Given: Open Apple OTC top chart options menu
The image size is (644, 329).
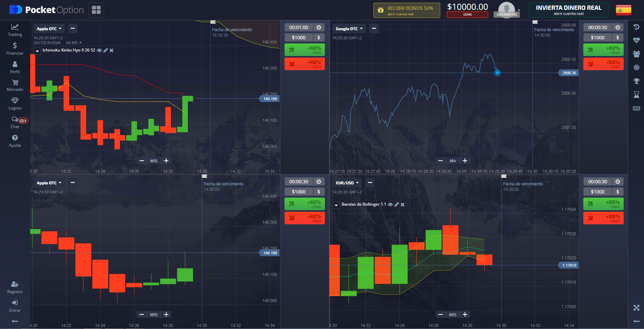Looking at the screenshot, I should pyautogui.click(x=73, y=28).
